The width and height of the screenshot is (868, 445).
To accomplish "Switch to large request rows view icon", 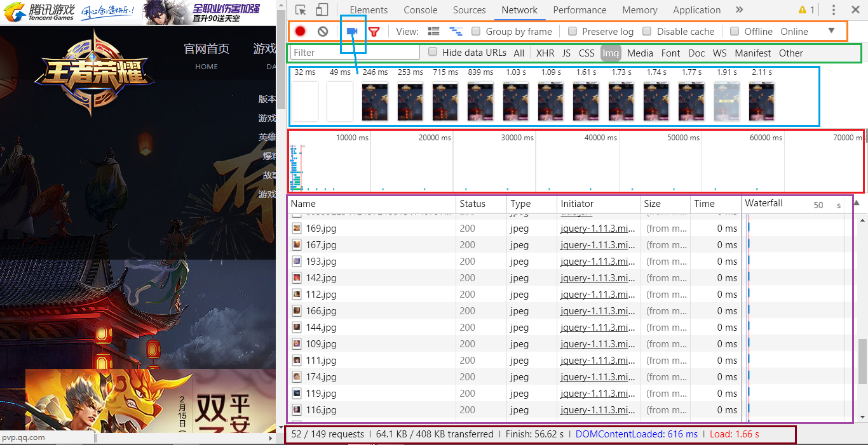I will point(434,31).
